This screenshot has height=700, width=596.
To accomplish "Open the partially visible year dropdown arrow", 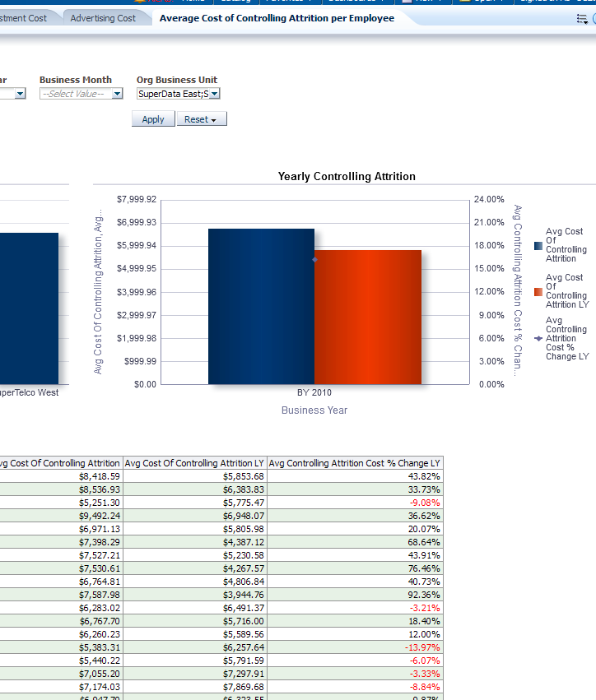I will click(20, 94).
